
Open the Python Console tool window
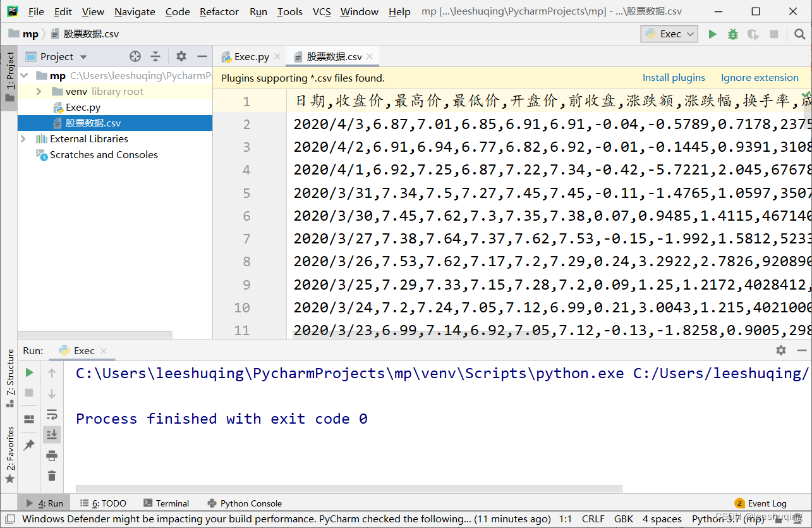pyautogui.click(x=245, y=503)
